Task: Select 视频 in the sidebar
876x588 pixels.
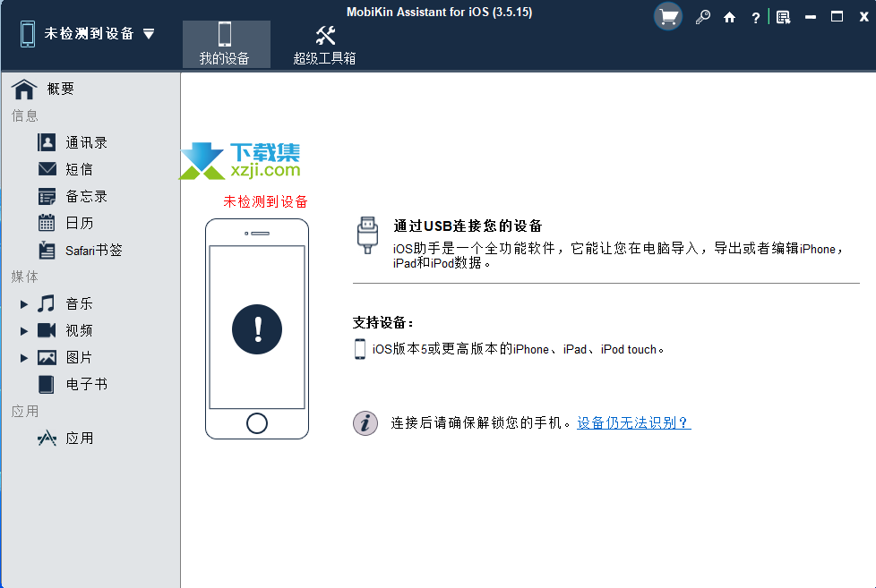Action: point(79,330)
